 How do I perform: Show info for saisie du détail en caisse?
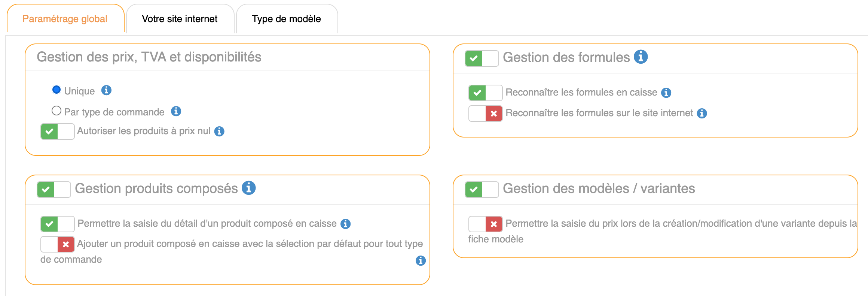346,224
